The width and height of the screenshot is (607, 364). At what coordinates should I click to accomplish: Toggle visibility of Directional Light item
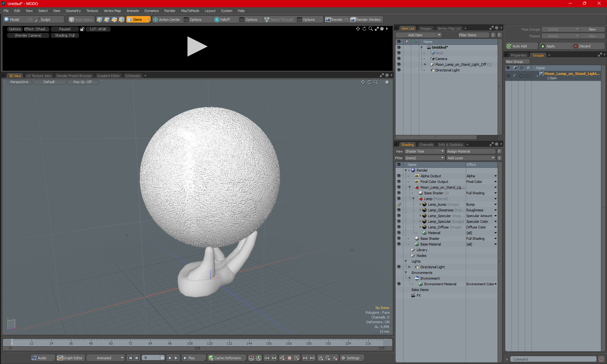pos(399,70)
